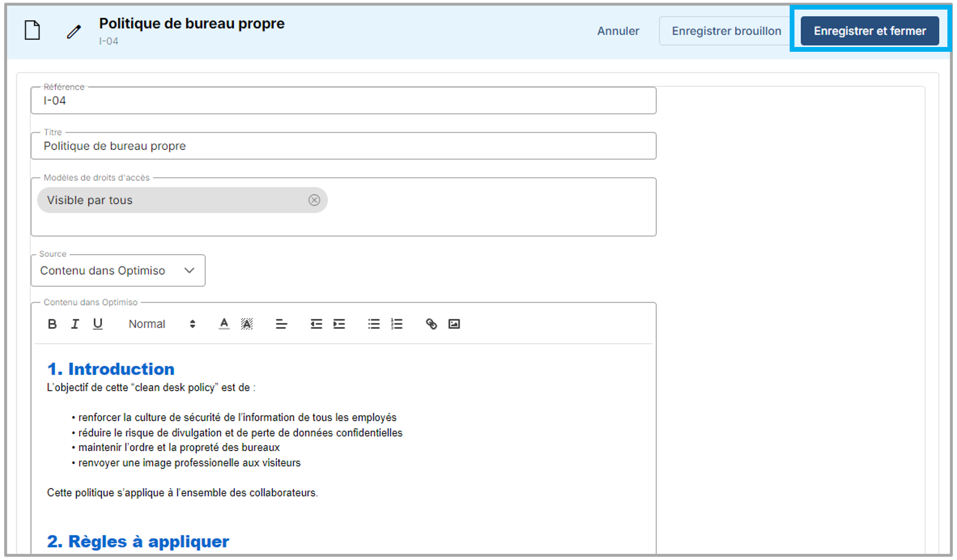Click the Référence input field

point(343,101)
